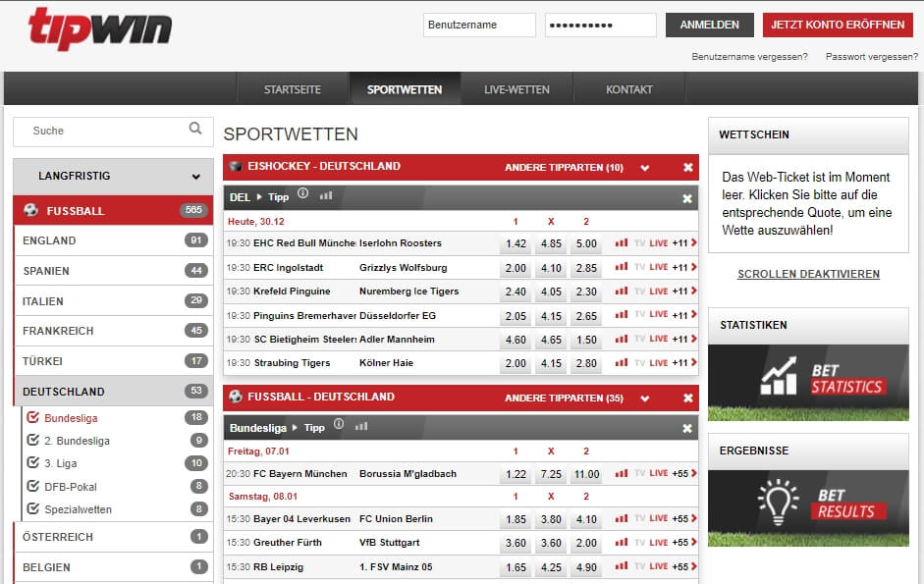Viewport: 924px width, 584px height.
Task: Click TV icon for Bayer 04 Leverkusen match
Action: pos(640,518)
